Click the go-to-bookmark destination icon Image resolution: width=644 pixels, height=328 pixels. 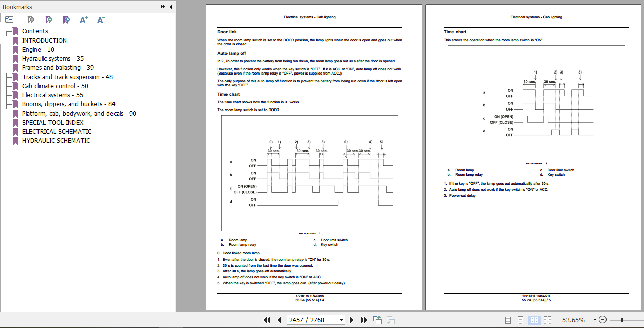66,20
